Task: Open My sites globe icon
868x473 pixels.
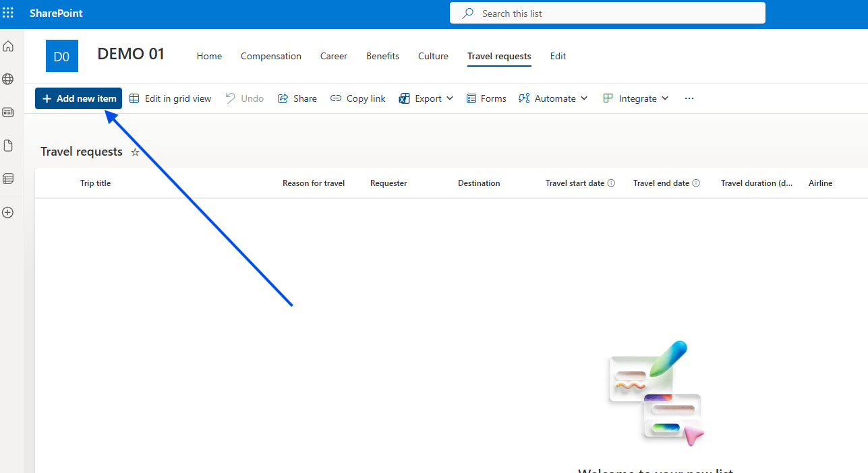Action: tap(8, 80)
